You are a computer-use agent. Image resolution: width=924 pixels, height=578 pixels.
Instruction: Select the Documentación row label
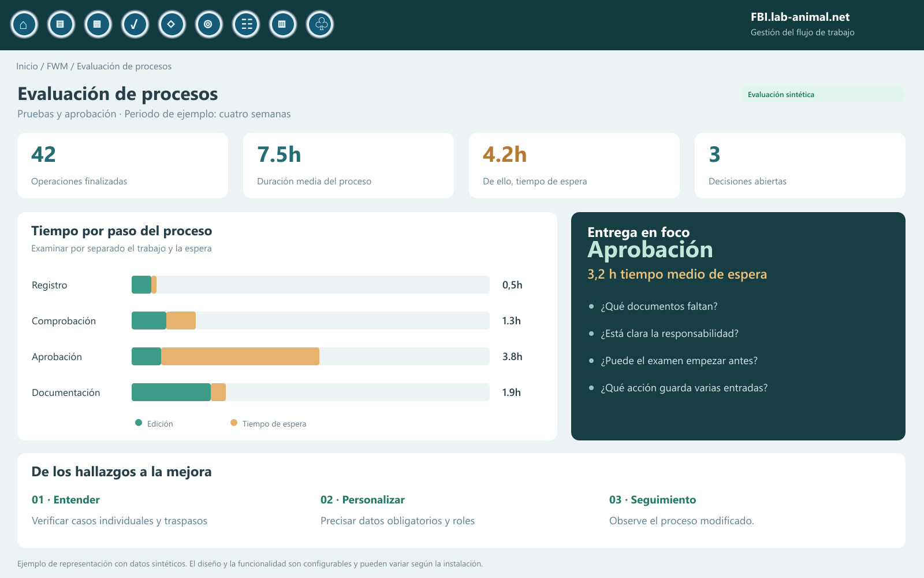pyautogui.click(x=66, y=392)
